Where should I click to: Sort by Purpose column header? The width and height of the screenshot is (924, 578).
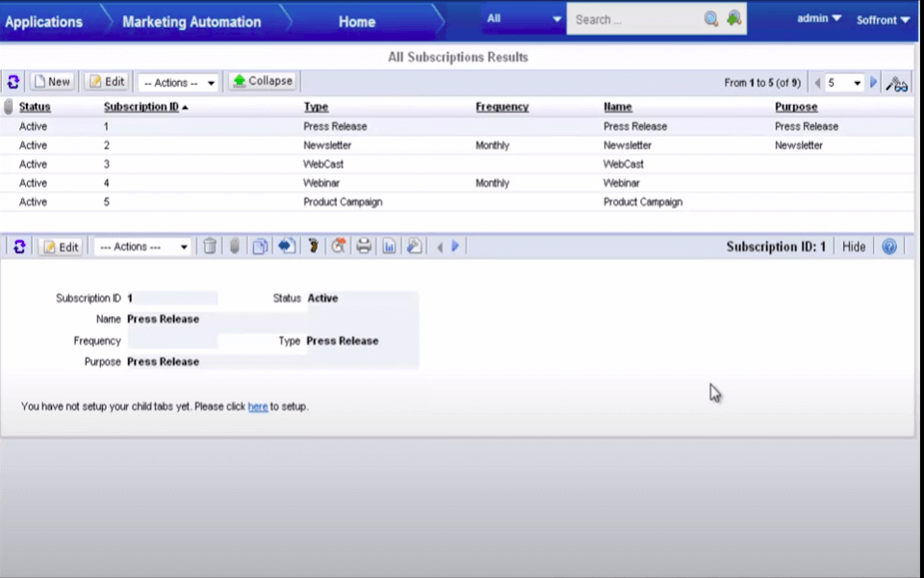click(x=796, y=107)
